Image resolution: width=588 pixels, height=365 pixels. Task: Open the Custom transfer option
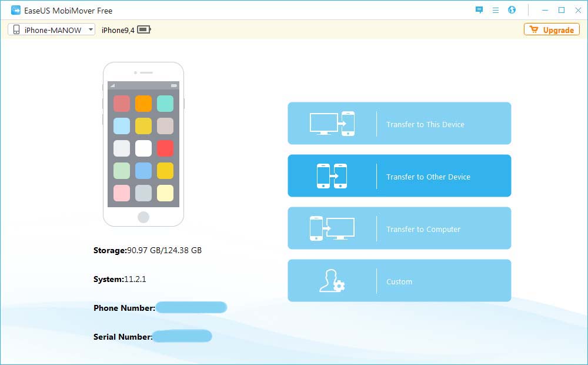(399, 281)
